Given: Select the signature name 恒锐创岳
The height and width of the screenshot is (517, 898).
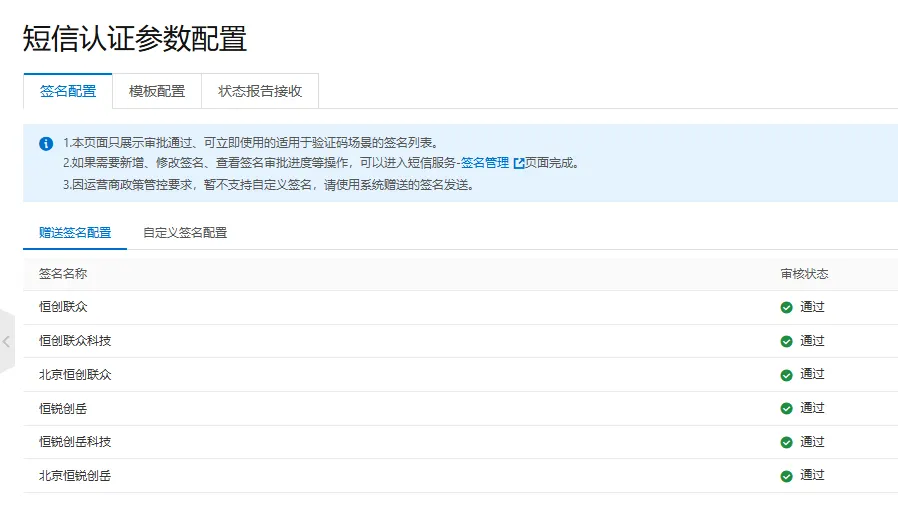Looking at the screenshot, I should click(63, 408).
